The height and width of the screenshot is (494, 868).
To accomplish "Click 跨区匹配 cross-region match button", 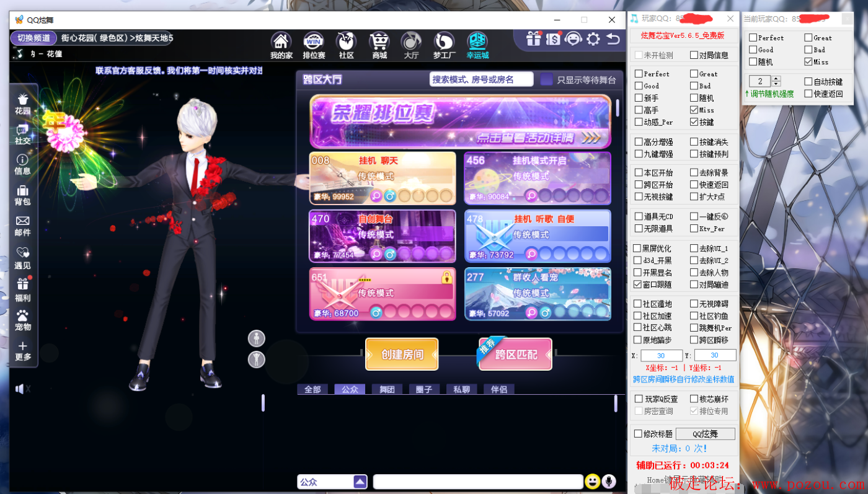I will point(515,355).
